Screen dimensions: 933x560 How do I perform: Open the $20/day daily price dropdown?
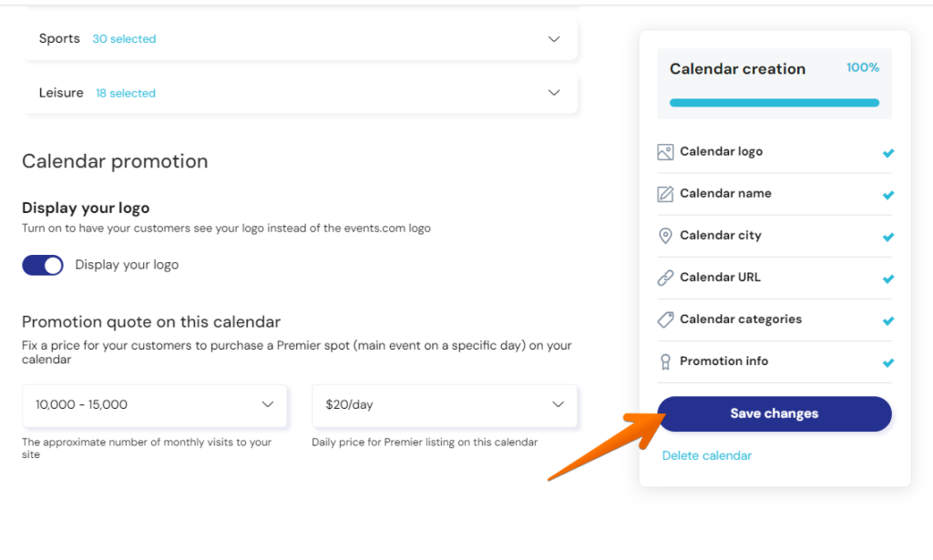(445, 405)
